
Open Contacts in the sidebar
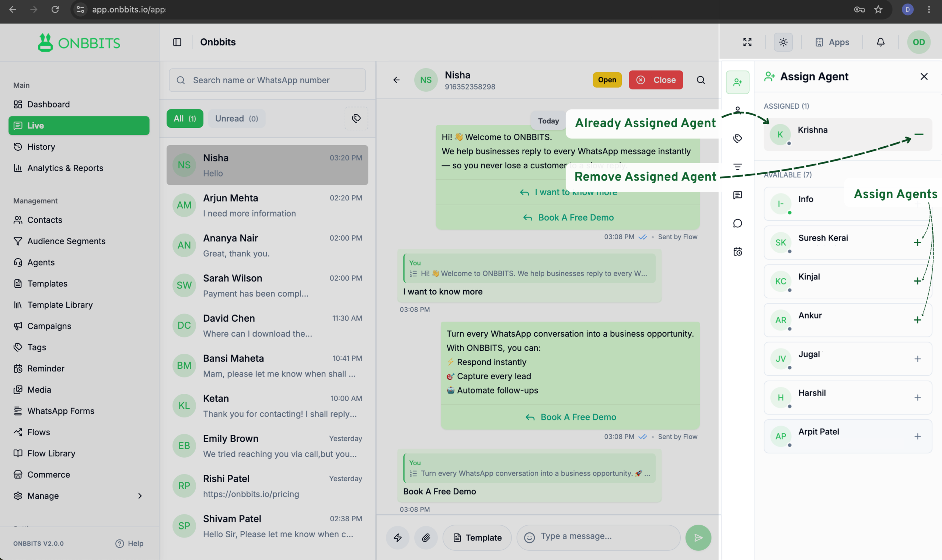[79, 220]
